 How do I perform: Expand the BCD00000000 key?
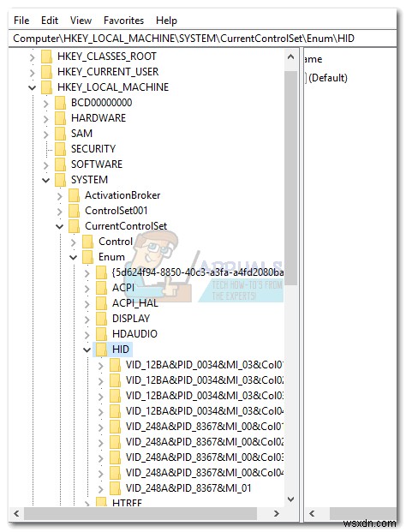point(45,103)
